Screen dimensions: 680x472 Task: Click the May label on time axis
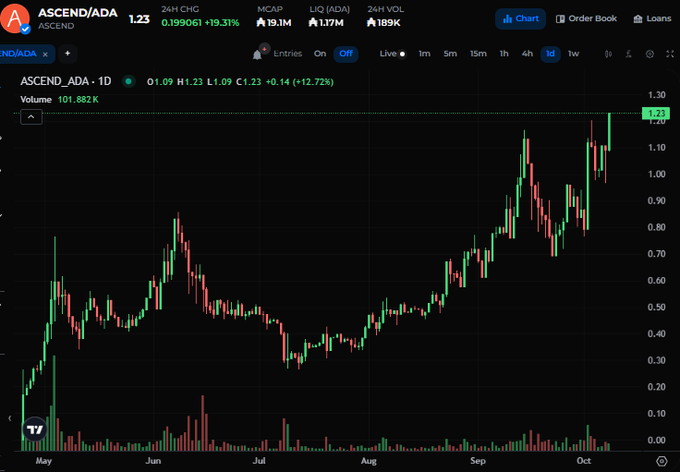tap(43, 461)
